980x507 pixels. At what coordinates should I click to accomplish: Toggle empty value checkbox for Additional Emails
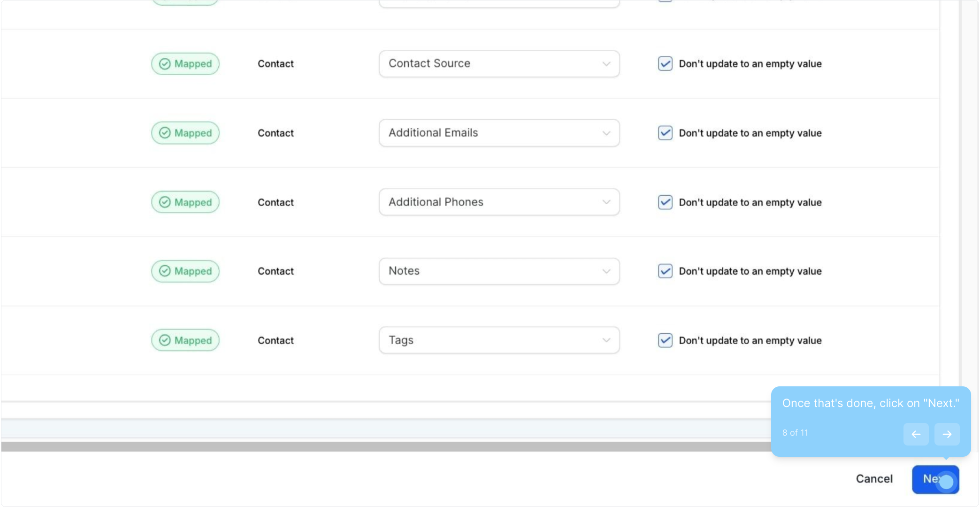point(665,133)
